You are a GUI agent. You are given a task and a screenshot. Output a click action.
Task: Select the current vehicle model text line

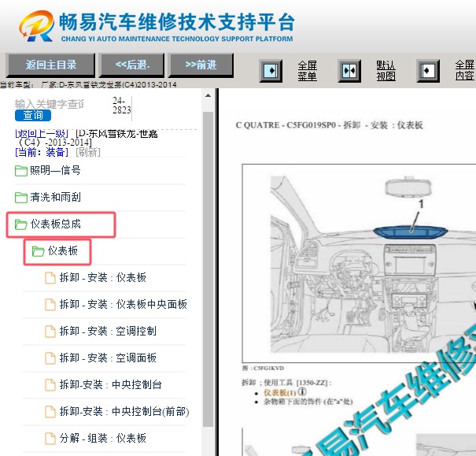coord(88,84)
